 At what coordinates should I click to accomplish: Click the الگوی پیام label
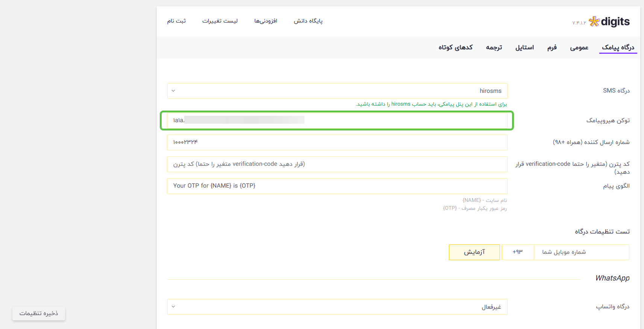click(x=616, y=186)
